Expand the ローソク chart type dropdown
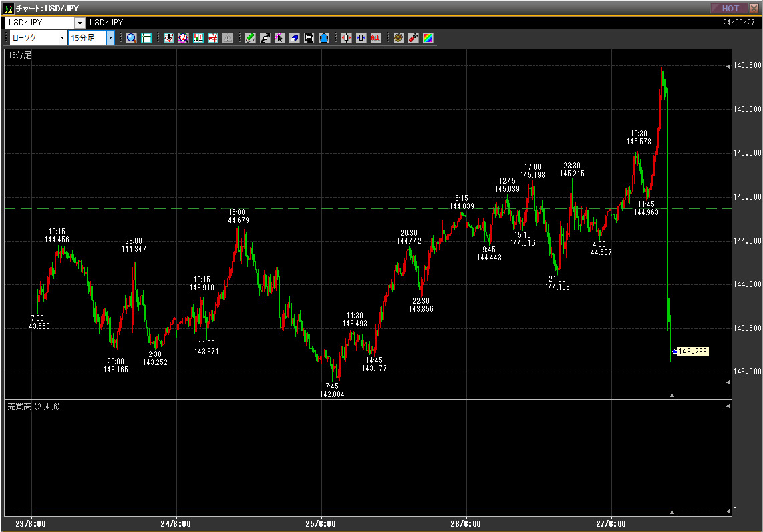This screenshot has width=763, height=532. click(x=62, y=38)
